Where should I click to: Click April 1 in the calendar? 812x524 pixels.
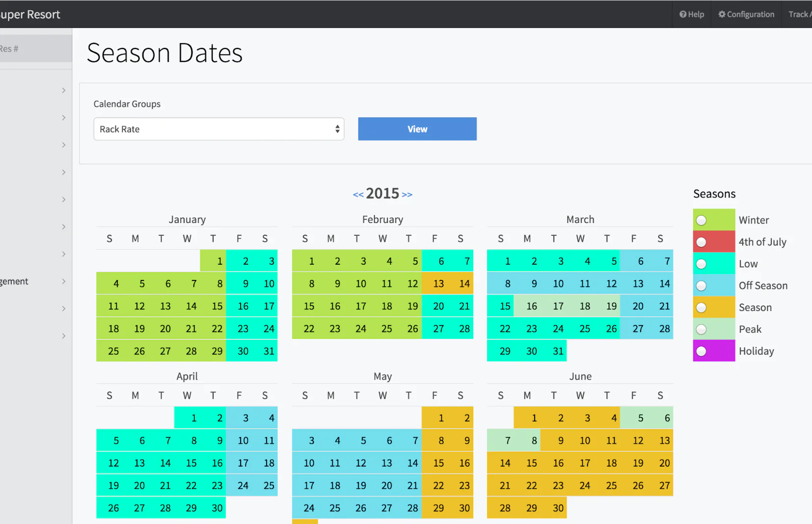188,418
